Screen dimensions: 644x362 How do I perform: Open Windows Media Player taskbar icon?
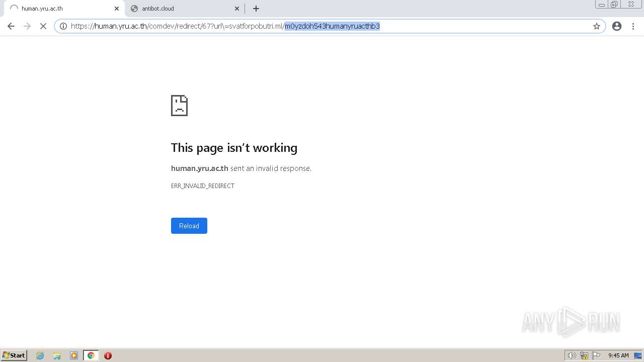pyautogui.click(x=74, y=355)
